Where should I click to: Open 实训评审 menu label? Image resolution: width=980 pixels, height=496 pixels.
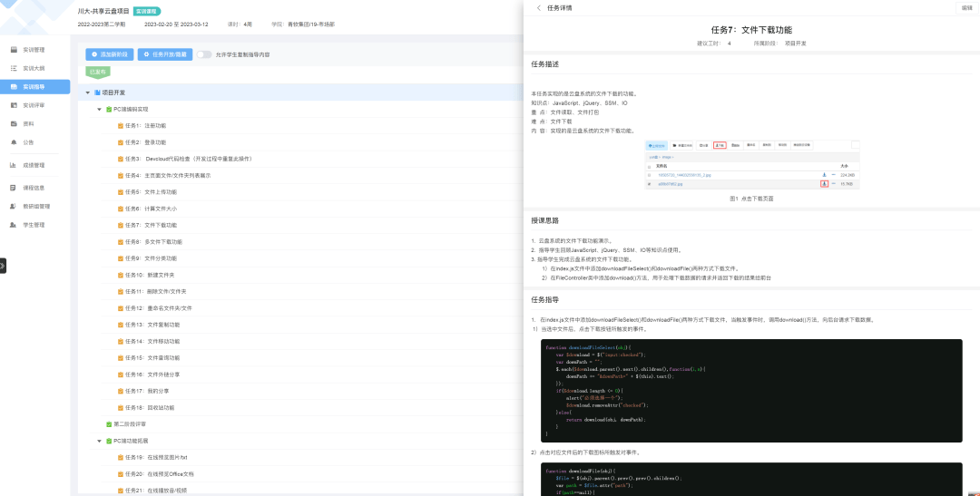34,105
